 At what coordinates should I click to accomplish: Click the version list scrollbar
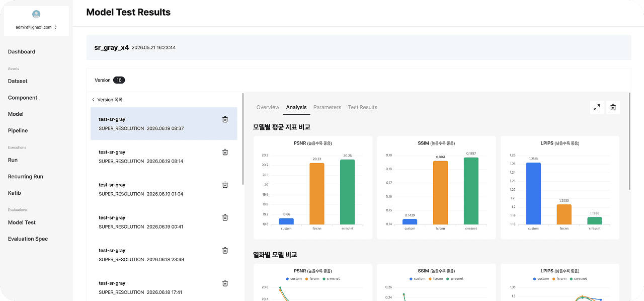click(244, 138)
